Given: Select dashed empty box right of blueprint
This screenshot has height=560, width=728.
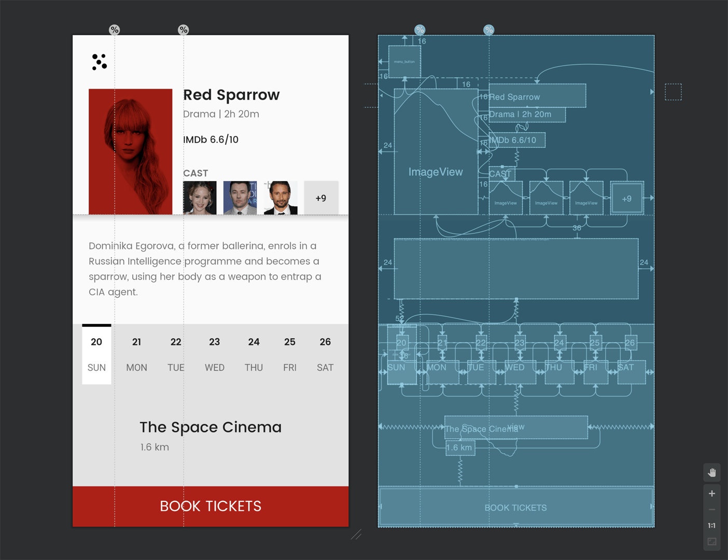Looking at the screenshot, I should click(673, 92).
